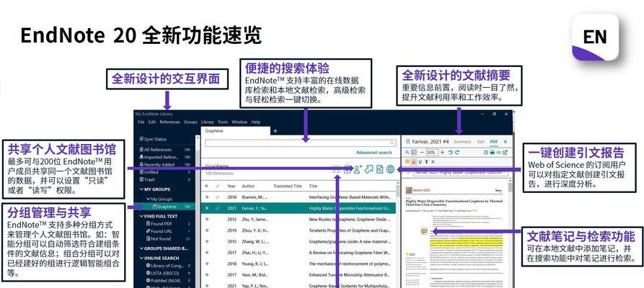Screen dimensions: 644x288
Task: Open Found URL under Find Full Text
Action: click(x=158, y=231)
